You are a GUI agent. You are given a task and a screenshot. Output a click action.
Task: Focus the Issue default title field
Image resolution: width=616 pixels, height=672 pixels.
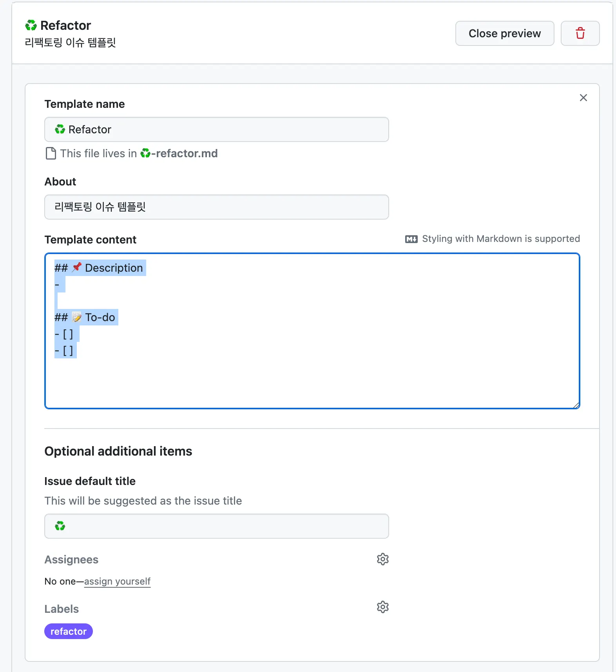pos(216,526)
